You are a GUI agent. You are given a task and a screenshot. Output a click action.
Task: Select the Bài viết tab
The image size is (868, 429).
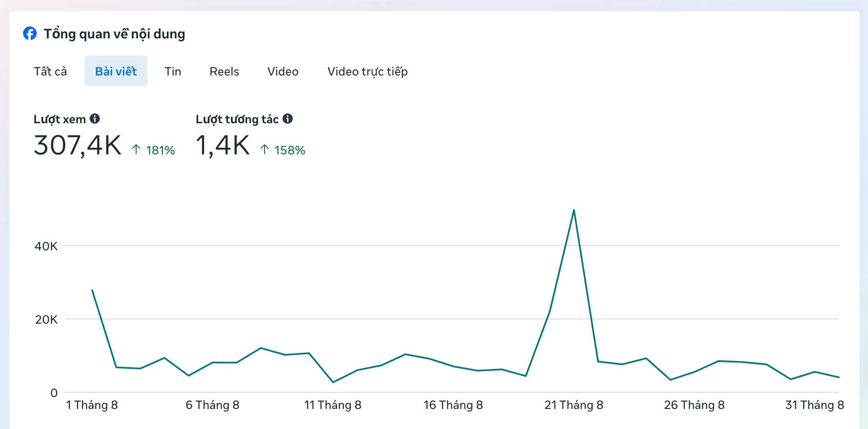[116, 71]
